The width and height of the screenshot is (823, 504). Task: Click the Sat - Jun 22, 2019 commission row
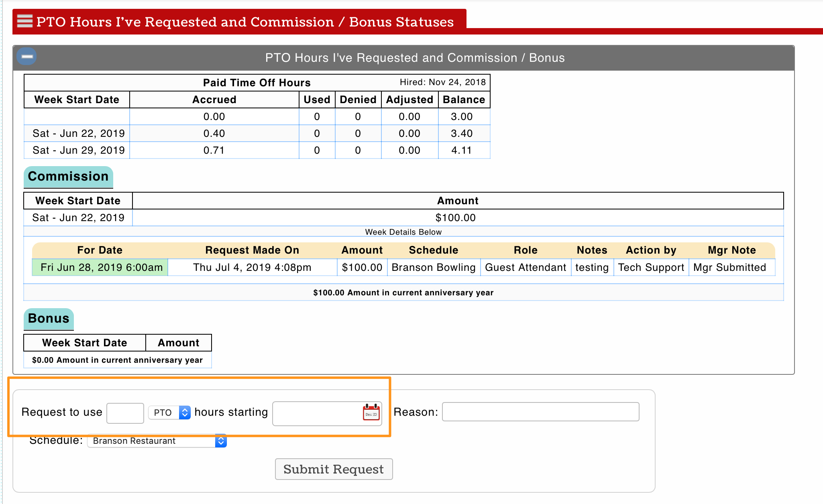[x=78, y=218]
